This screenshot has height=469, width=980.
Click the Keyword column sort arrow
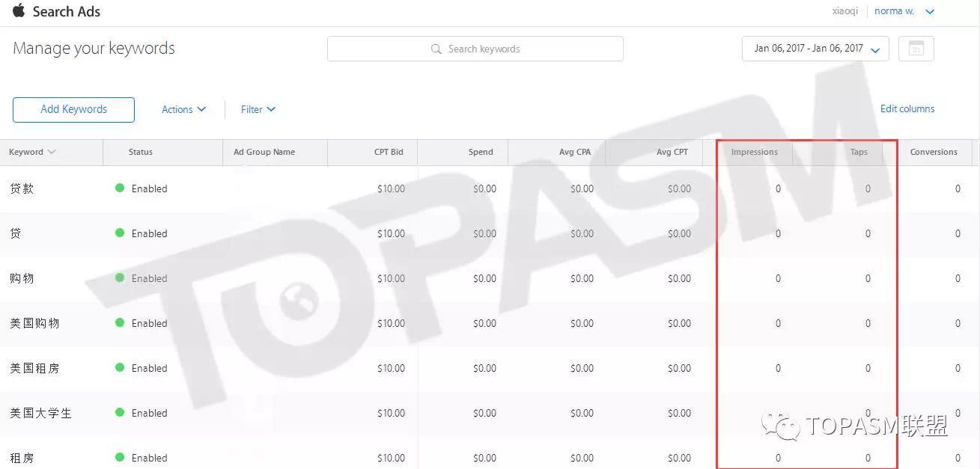coord(52,152)
